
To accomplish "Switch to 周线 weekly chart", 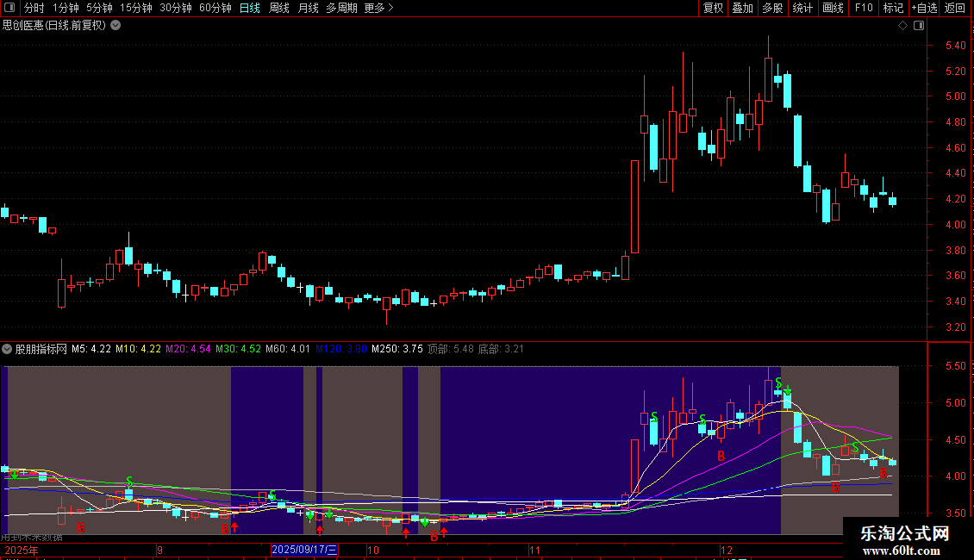I will pyautogui.click(x=279, y=8).
